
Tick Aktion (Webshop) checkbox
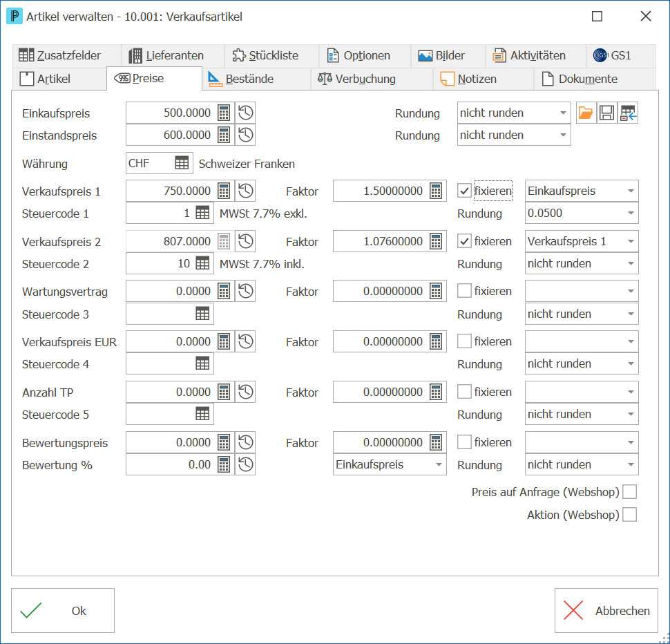(630, 515)
